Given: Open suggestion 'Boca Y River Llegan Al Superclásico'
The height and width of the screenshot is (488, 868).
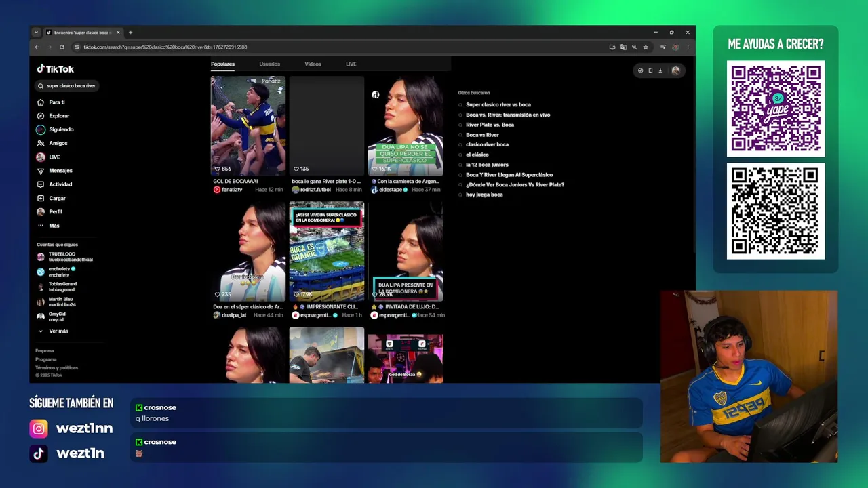Looking at the screenshot, I should click(509, 175).
